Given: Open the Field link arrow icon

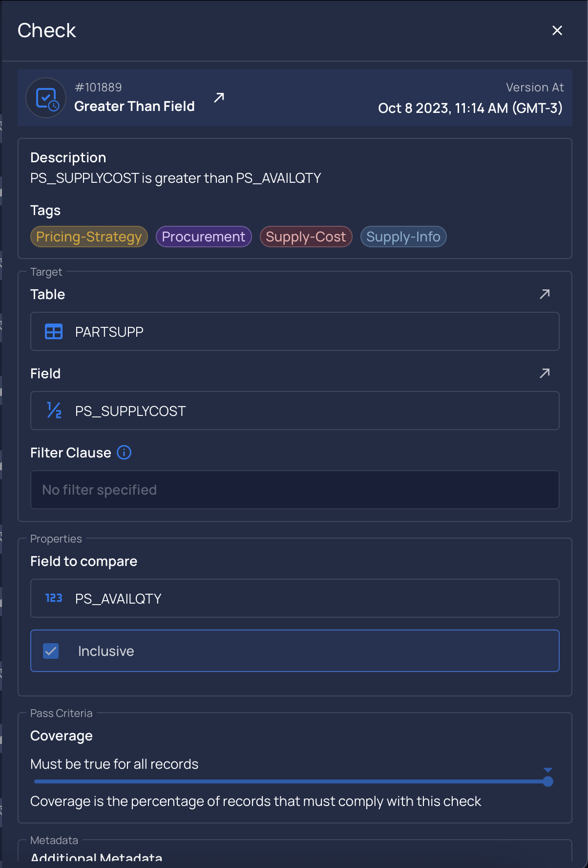Looking at the screenshot, I should [545, 373].
